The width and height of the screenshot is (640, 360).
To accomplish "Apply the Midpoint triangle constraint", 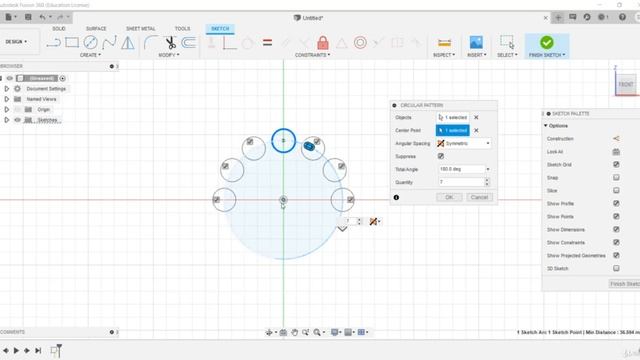I will [x=342, y=42].
